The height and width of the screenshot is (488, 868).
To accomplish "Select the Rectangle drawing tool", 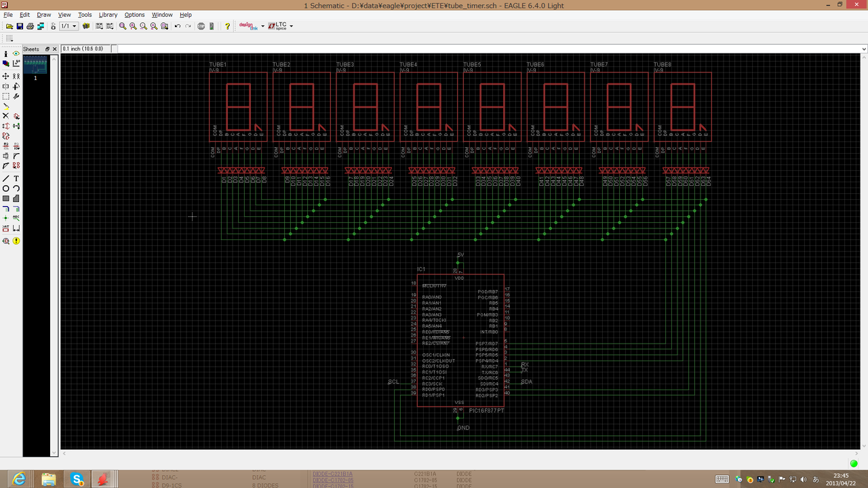I will point(5,198).
